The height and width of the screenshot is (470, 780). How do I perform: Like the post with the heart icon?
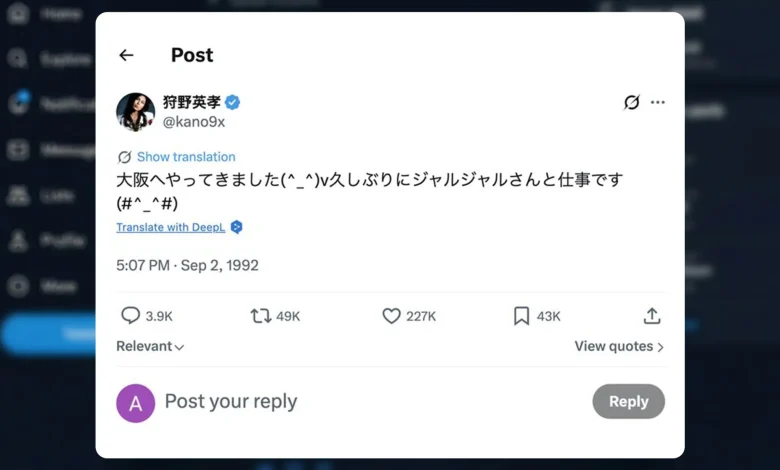(392, 316)
